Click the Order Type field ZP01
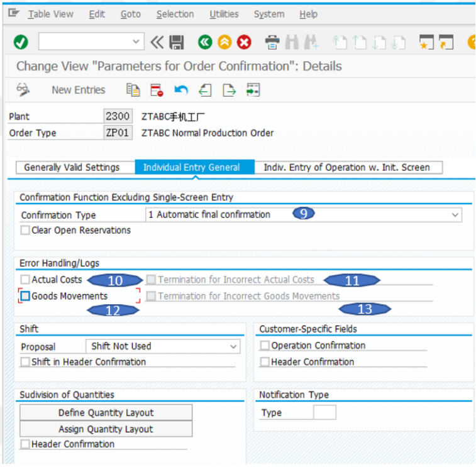This screenshot has height=467, width=476. tap(118, 133)
